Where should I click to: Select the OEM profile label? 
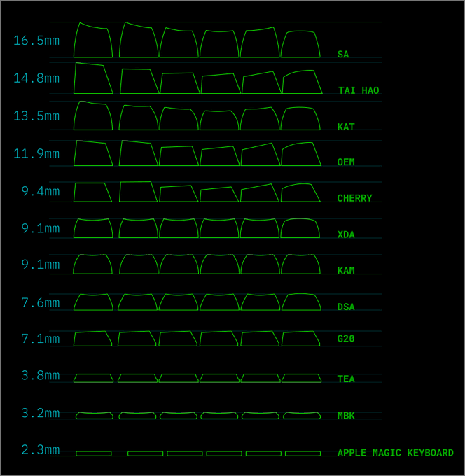tap(346, 162)
